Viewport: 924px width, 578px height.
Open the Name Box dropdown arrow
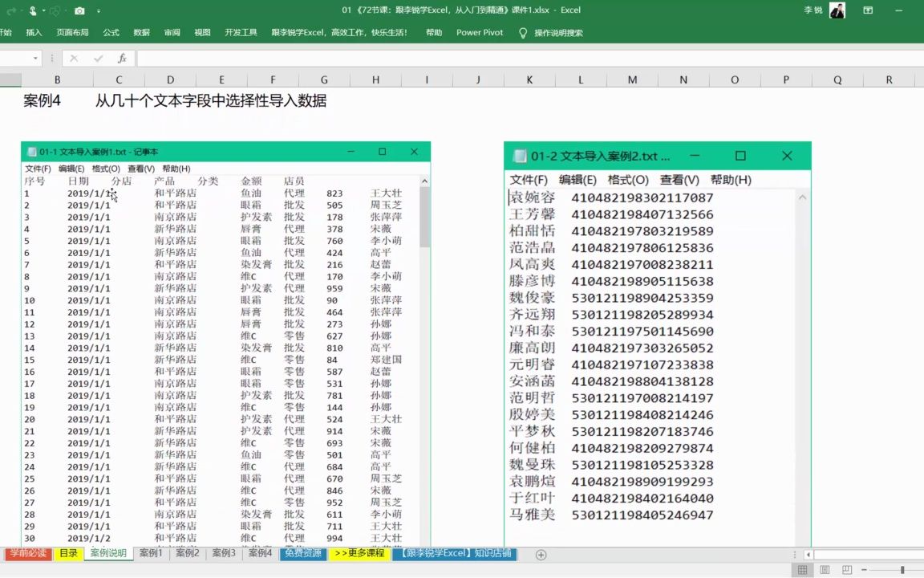(34, 58)
